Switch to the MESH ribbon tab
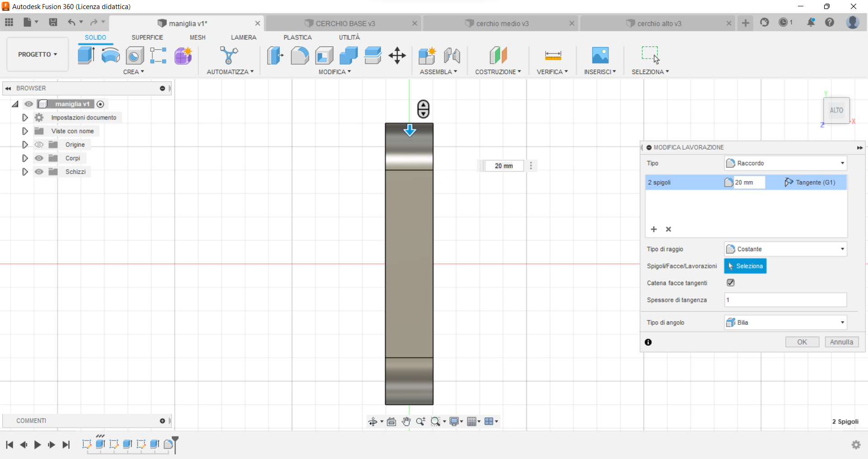The width and height of the screenshot is (868, 459). click(x=198, y=37)
